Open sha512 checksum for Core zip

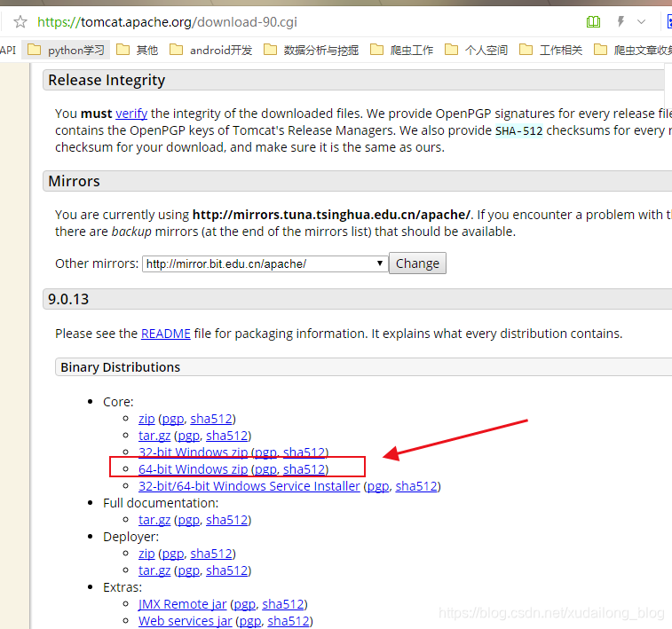click(x=211, y=419)
